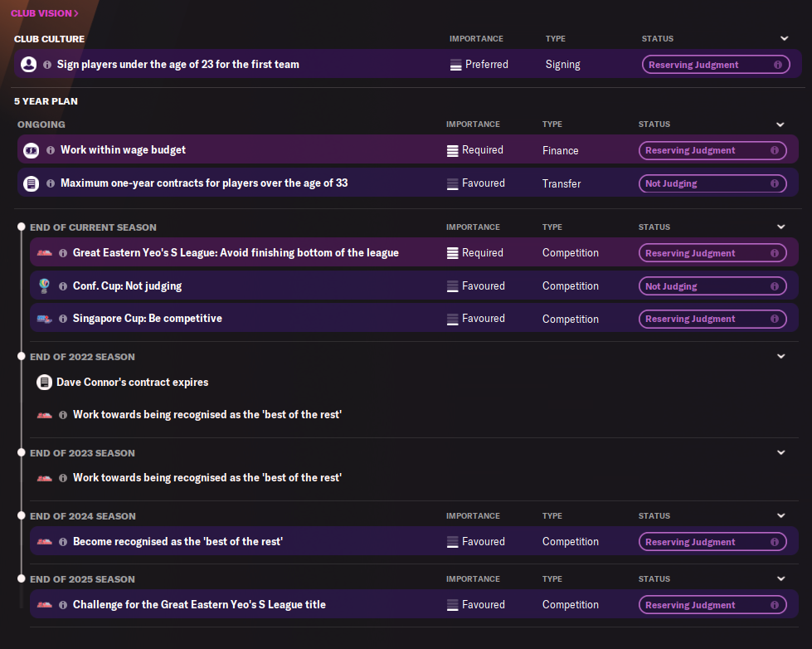Select Become recognised as best of the rest
The width and height of the screenshot is (812, 649).
(177, 542)
